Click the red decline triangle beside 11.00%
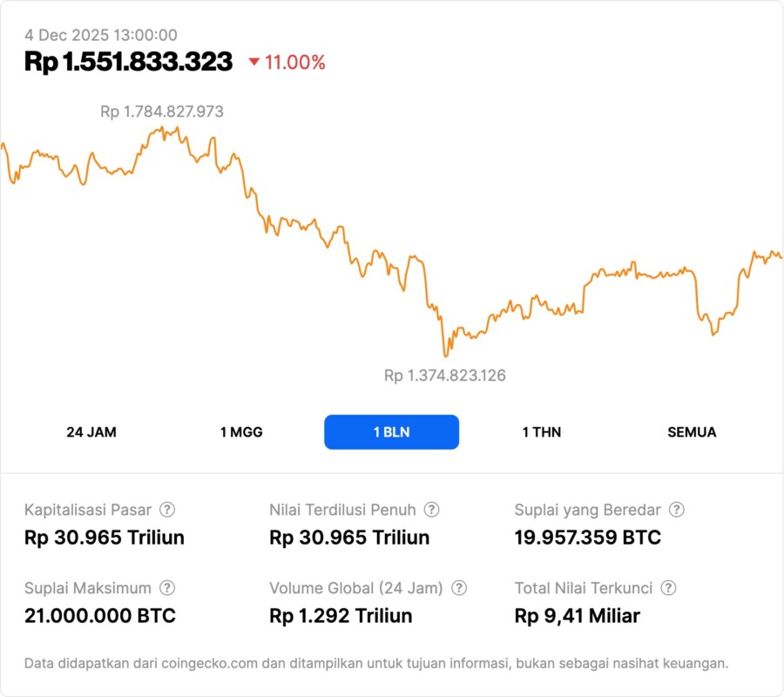The image size is (784, 697). click(x=253, y=62)
